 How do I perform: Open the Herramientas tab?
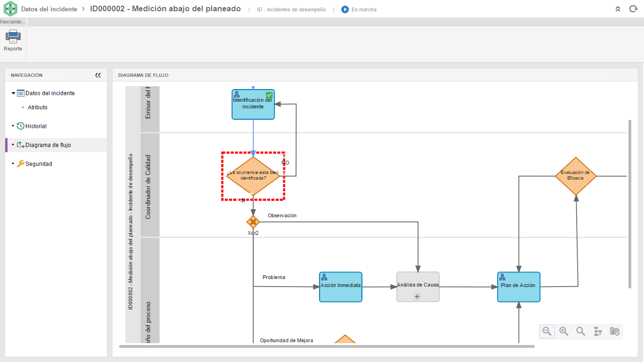pos(13,22)
